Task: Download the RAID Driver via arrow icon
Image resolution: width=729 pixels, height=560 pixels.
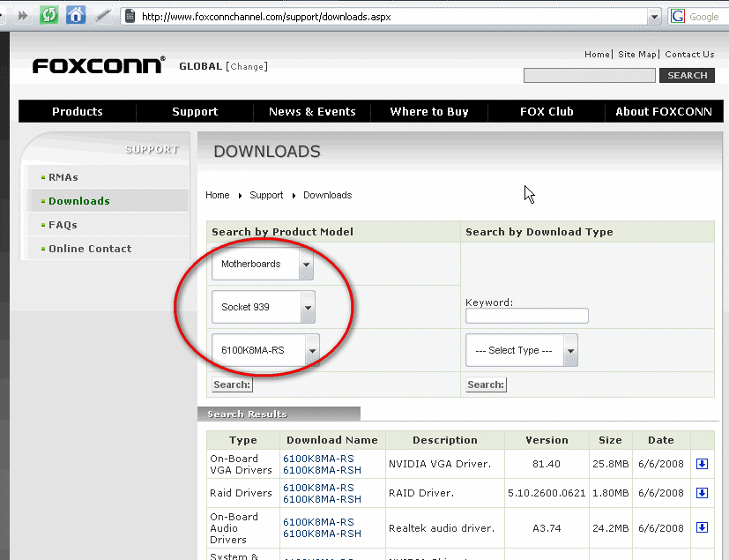Action: click(x=702, y=493)
